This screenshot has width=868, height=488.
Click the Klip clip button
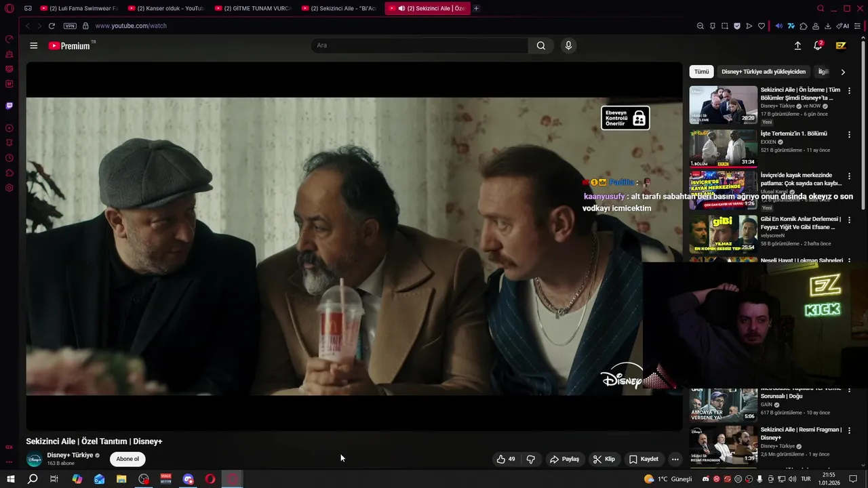604,459
